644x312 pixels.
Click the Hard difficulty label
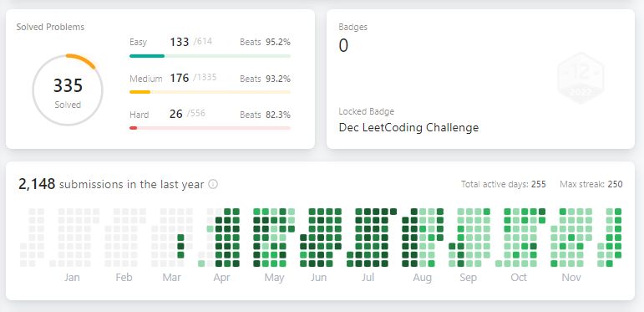(139, 115)
